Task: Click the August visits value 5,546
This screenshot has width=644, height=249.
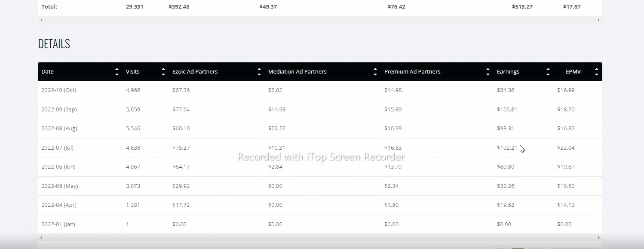Action: coord(133,129)
